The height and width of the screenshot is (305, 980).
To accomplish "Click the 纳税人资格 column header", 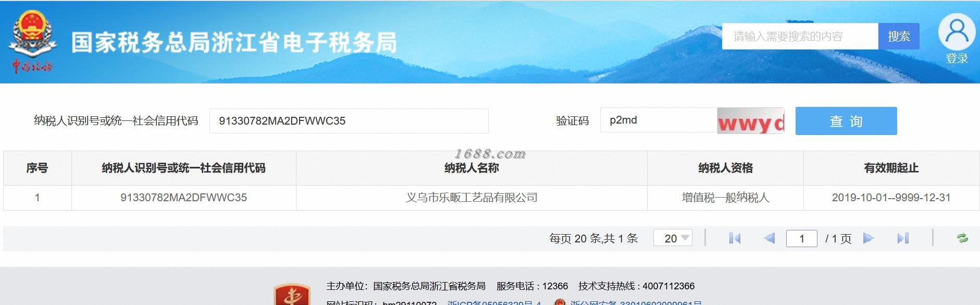I will [725, 168].
